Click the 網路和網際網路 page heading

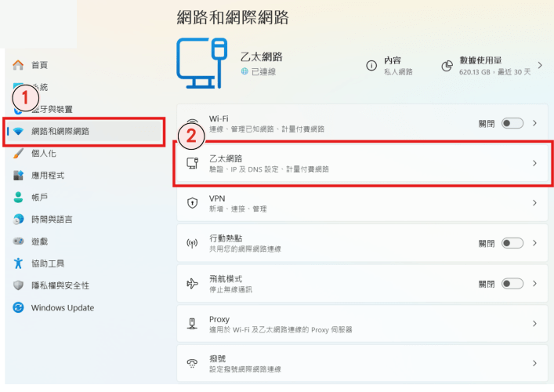[x=233, y=17]
